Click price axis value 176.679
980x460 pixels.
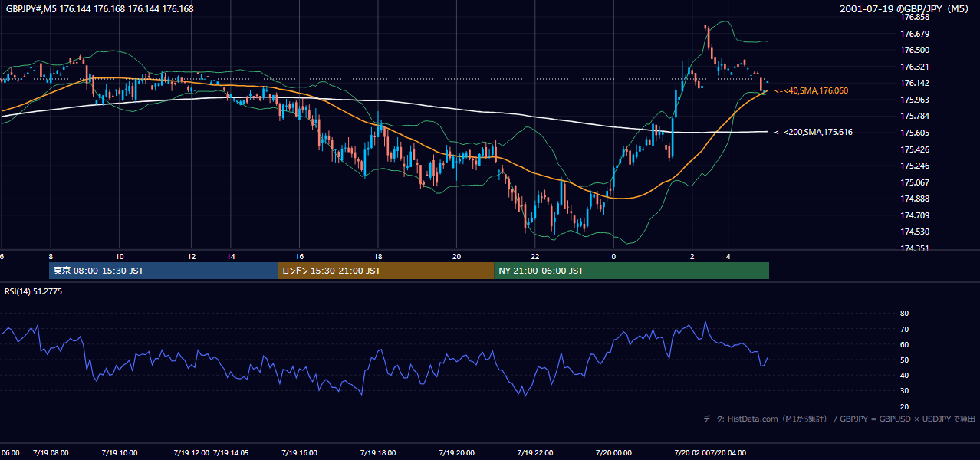915,34
